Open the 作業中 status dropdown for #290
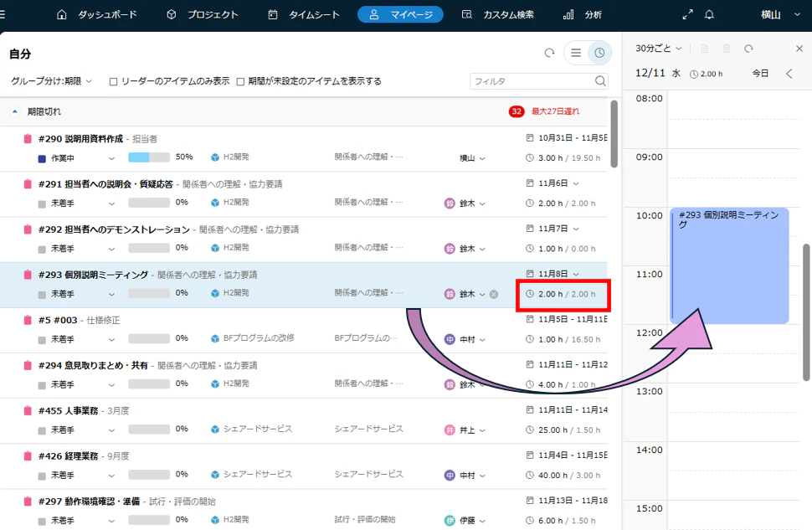The image size is (812, 530). 77,158
